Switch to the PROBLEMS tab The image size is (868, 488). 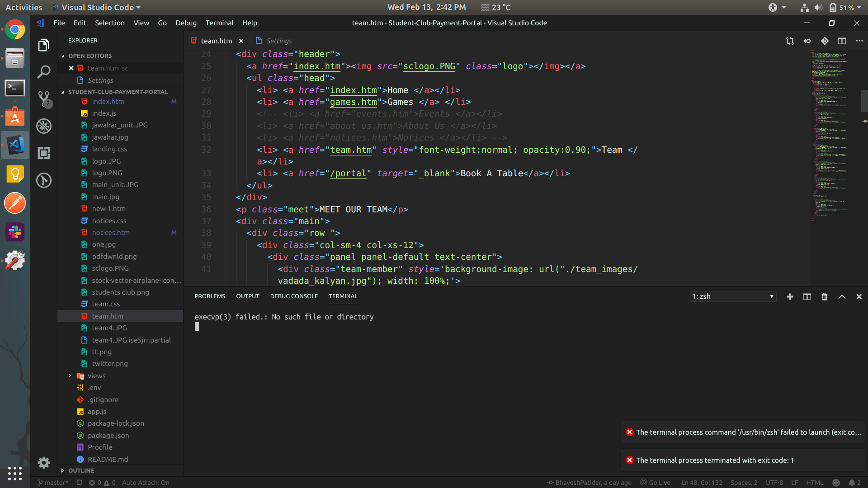click(x=210, y=296)
